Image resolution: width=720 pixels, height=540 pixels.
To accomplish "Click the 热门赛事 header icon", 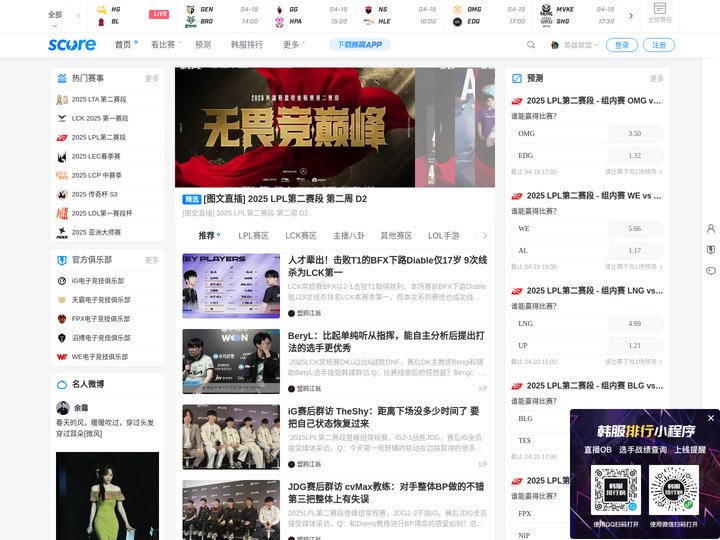I will [62, 78].
